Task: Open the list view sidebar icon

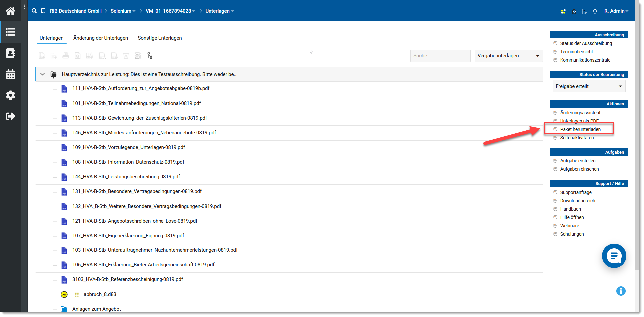Action: tap(10, 32)
